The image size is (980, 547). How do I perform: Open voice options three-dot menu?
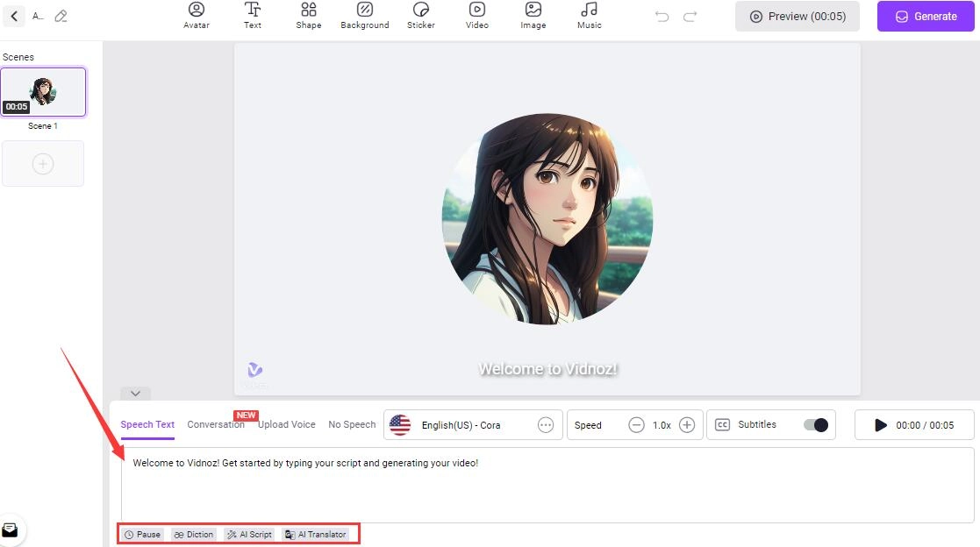click(x=546, y=425)
